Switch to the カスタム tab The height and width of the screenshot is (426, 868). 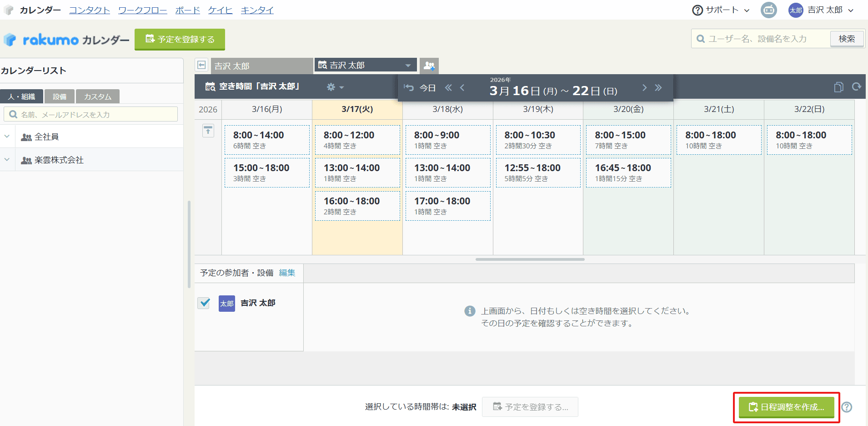[97, 96]
